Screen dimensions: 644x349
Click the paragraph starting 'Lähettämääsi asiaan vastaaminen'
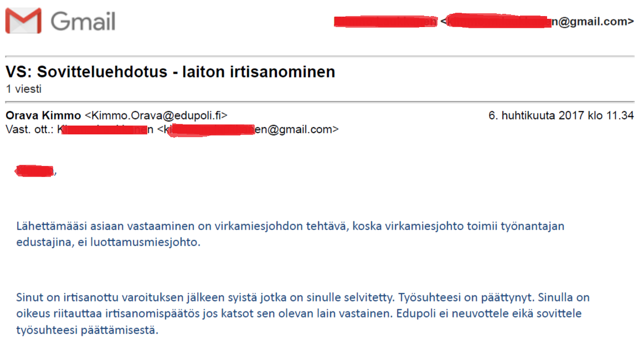(x=282, y=226)
